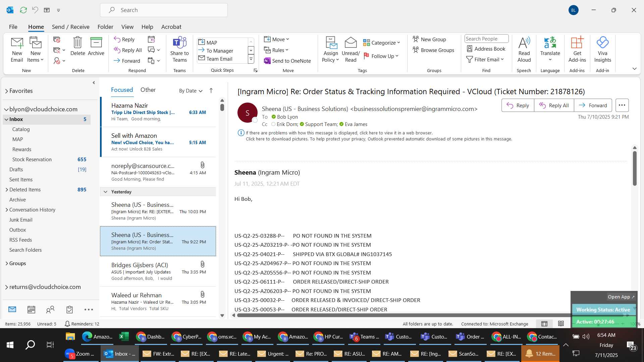Click the Undo icon in title bar
The image size is (644, 362).
click(x=35, y=10)
